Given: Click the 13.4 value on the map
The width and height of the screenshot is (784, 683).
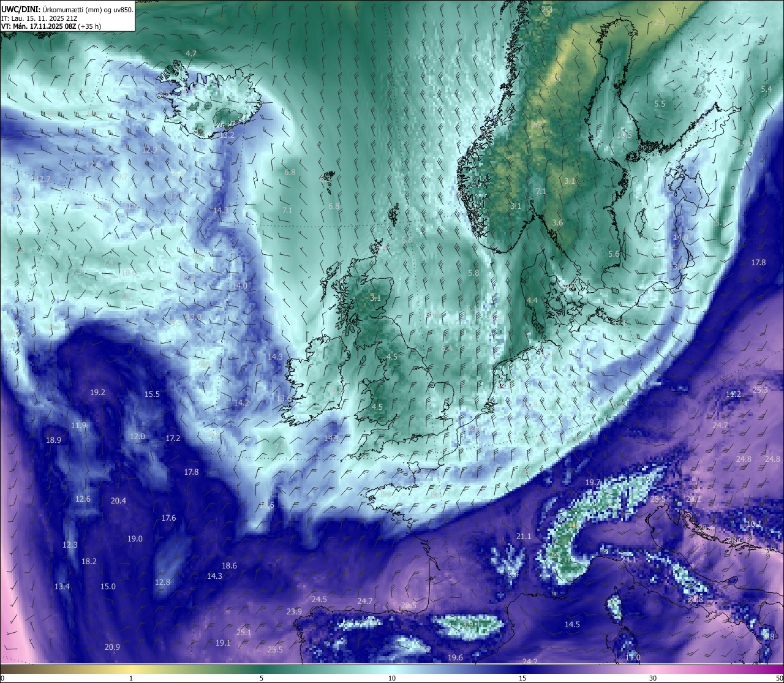Looking at the screenshot, I should (62, 587).
